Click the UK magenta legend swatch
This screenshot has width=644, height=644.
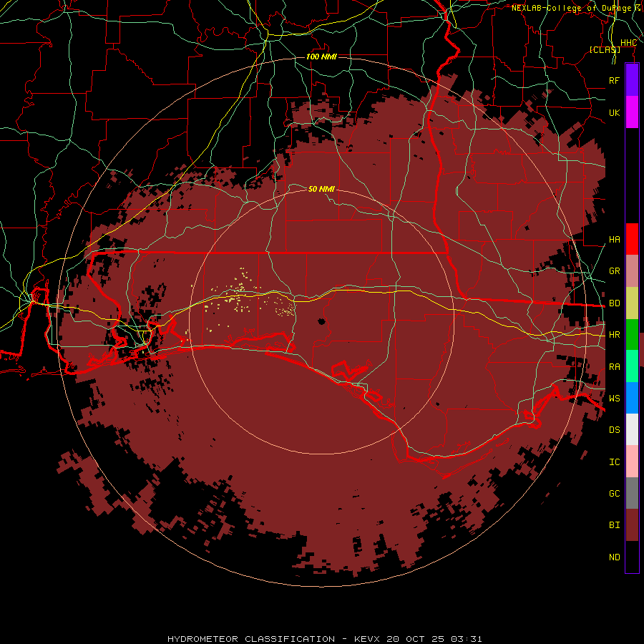tap(632, 112)
